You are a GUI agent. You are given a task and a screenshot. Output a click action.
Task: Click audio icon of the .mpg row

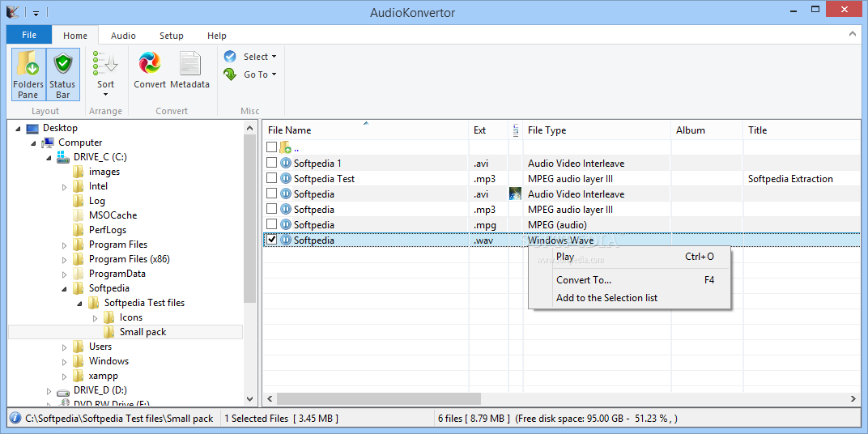coord(286,225)
